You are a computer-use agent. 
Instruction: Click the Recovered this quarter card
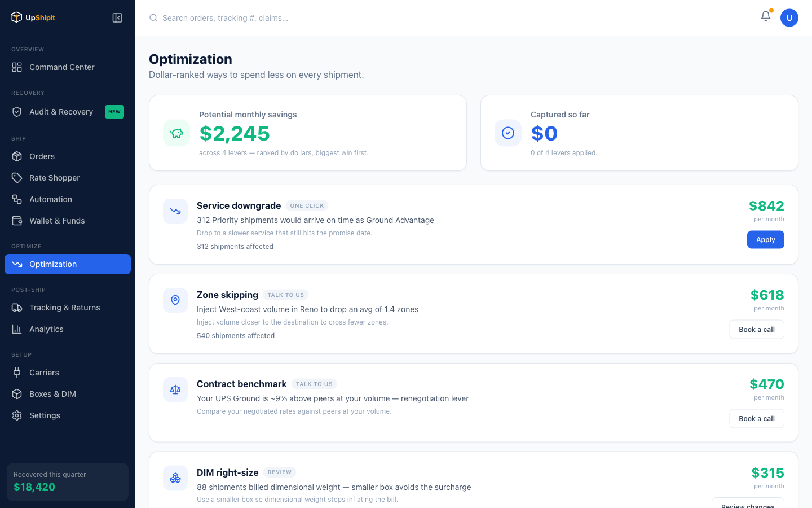[x=68, y=482]
